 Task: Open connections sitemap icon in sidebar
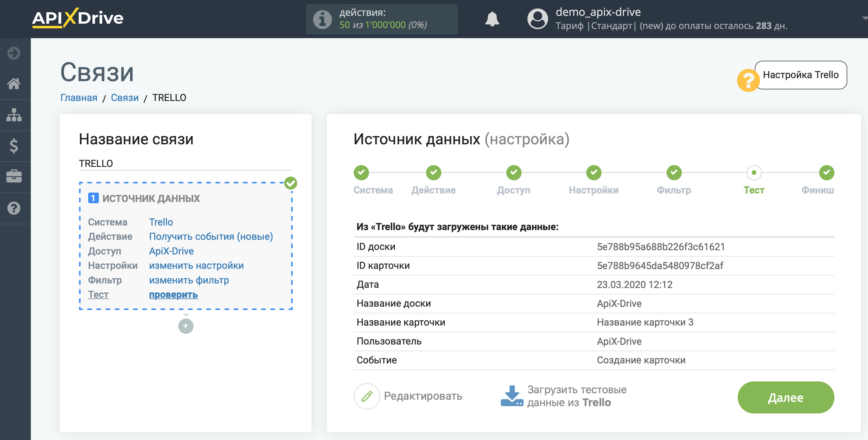tap(14, 115)
